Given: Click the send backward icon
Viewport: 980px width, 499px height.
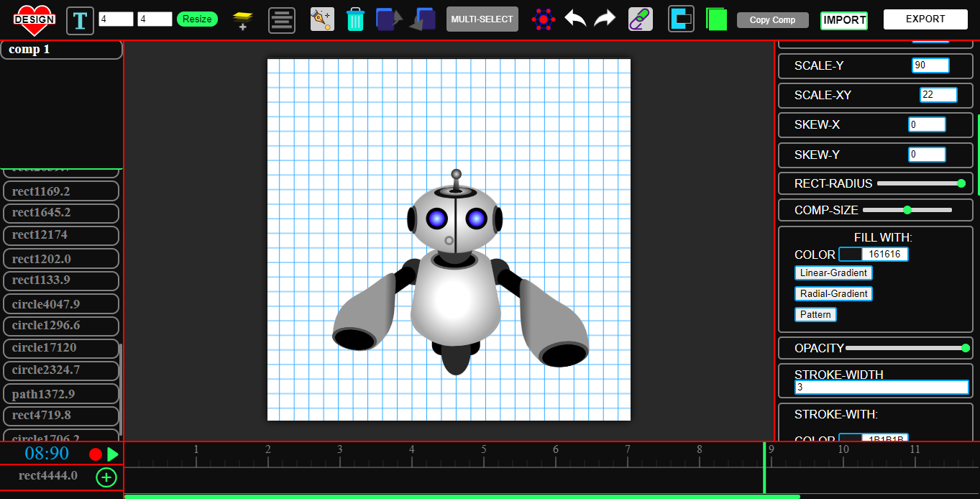Looking at the screenshot, I should [423, 19].
